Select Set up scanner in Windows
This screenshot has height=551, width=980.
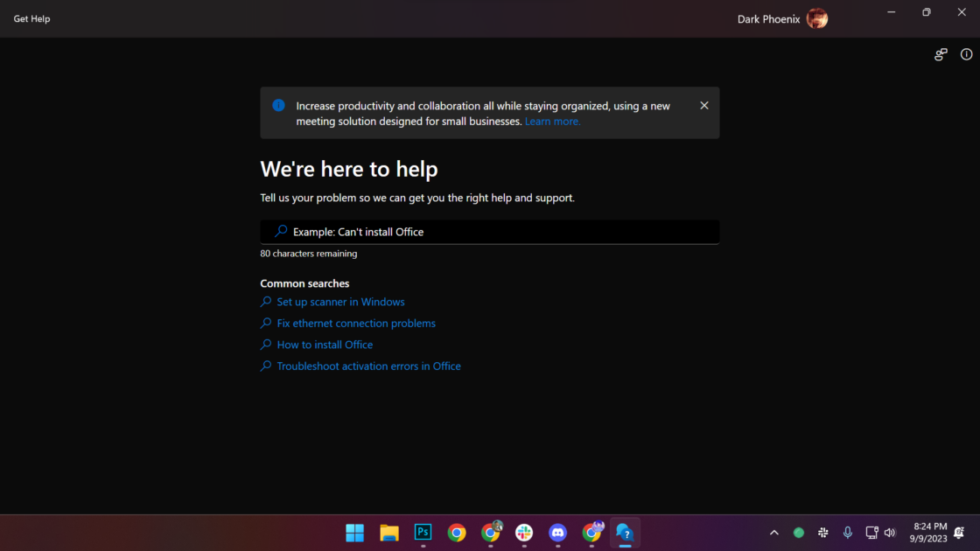pos(340,302)
